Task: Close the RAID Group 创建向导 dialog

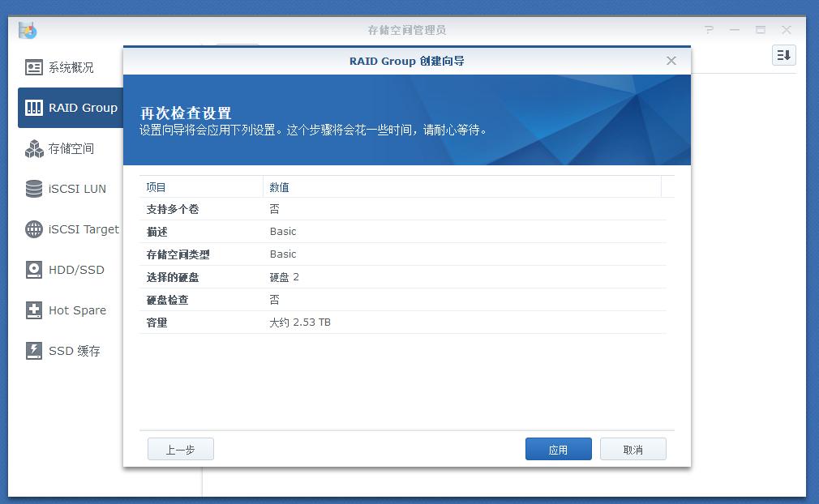Action: [x=671, y=60]
